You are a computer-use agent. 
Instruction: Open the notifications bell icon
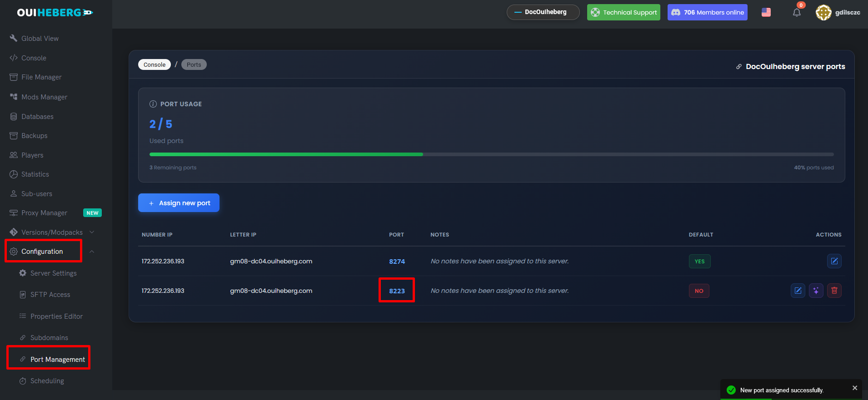(x=797, y=13)
